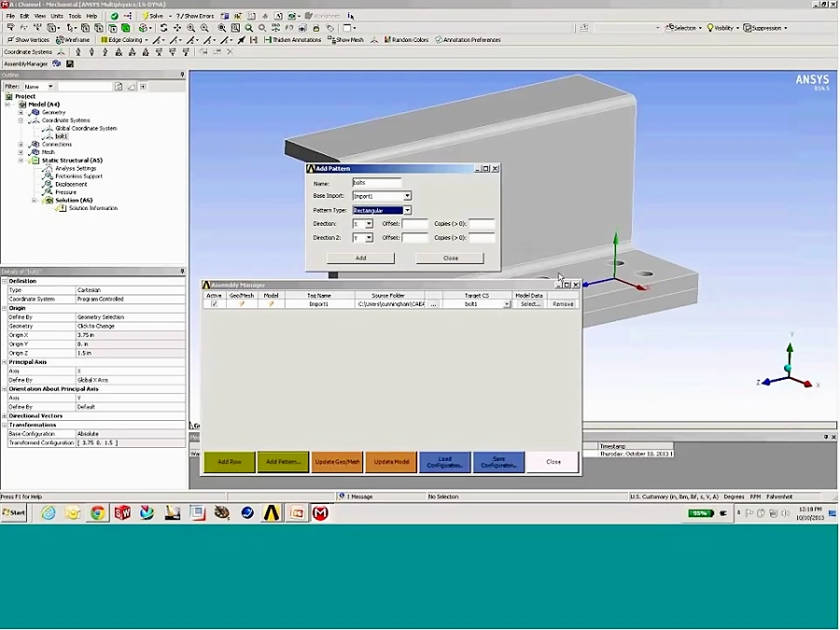Click the green checkmark icon near Help
This screenshot has height=630, width=840.
click(x=114, y=16)
